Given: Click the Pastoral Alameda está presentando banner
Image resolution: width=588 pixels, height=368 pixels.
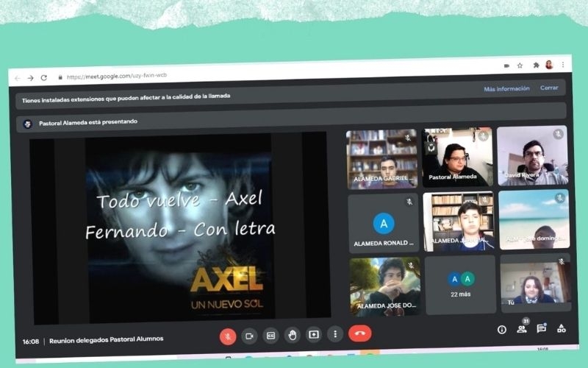Looking at the screenshot, I should coord(290,118).
